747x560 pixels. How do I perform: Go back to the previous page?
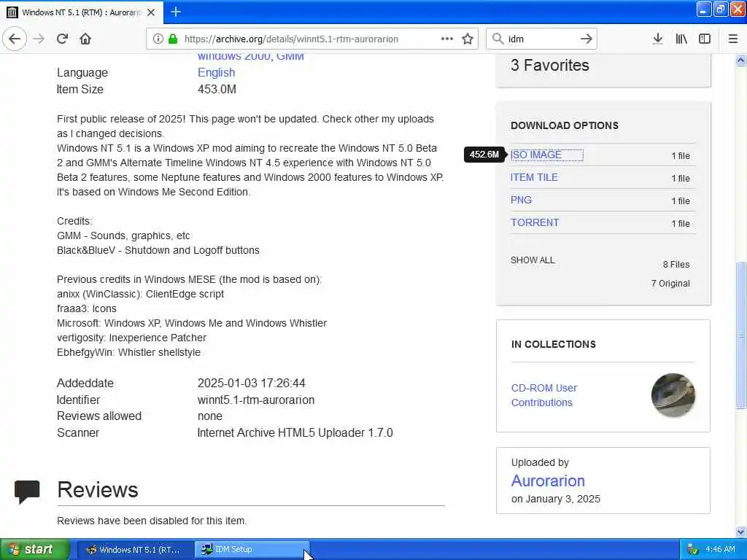point(15,39)
